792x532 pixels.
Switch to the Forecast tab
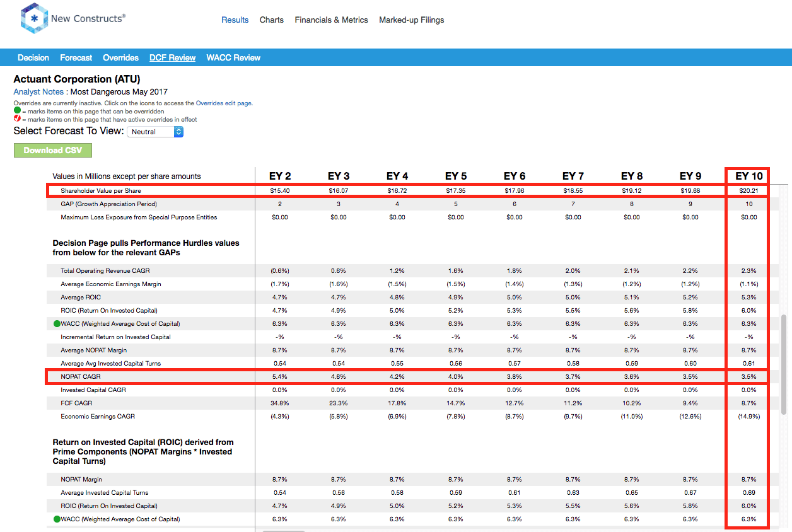pyautogui.click(x=76, y=57)
